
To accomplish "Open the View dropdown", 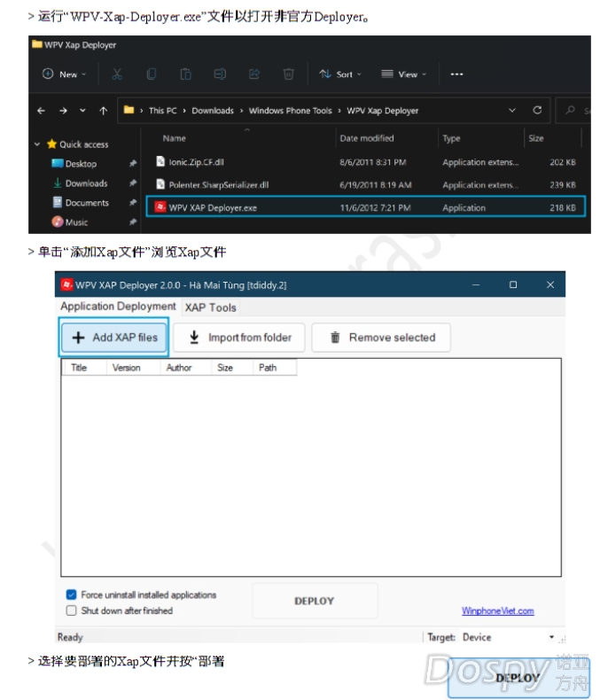I will coord(404,74).
